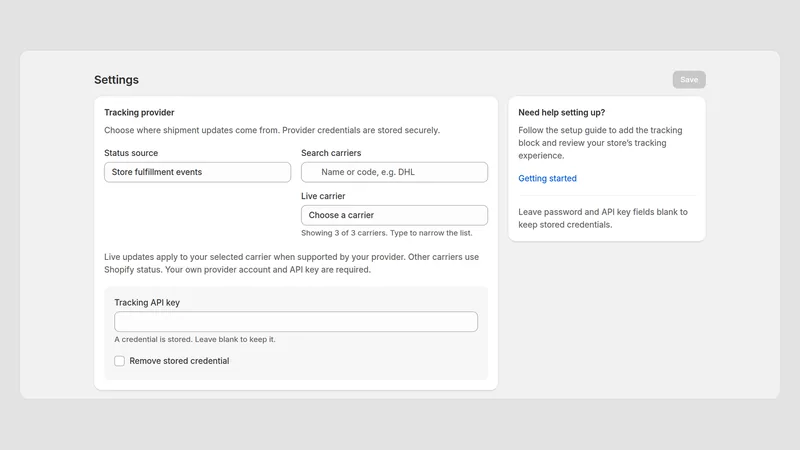
Task: Open the Getting started link
Action: pyautogui.click(x=547, y=178)
